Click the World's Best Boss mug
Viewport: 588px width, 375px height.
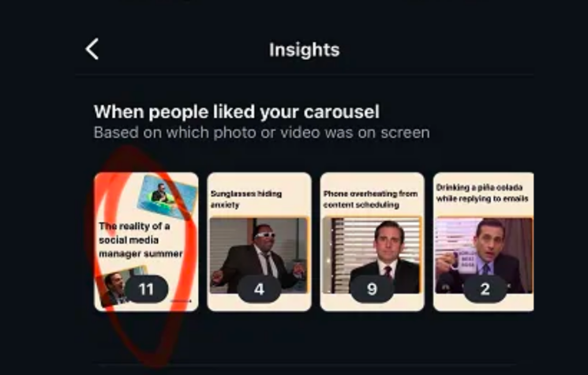pyautogui.click(x=464, y=260)
